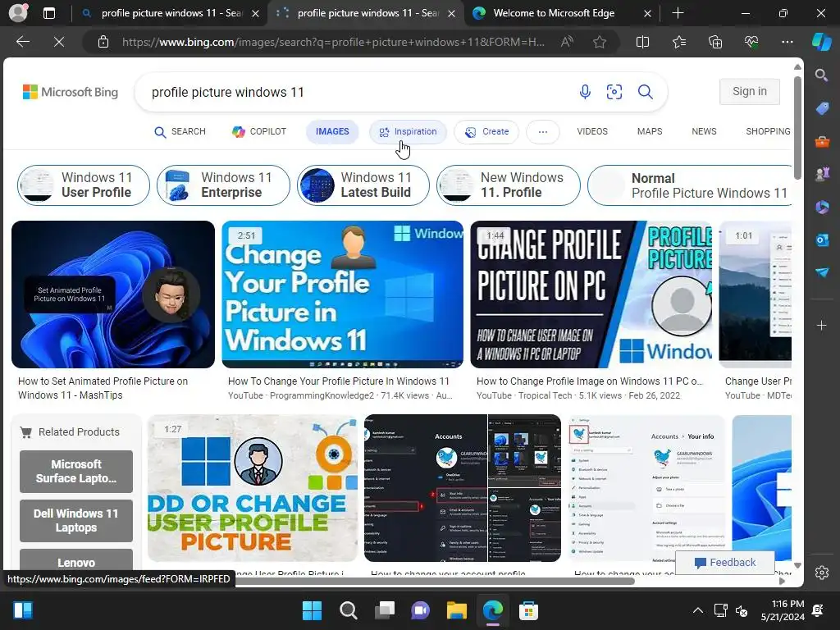Switch to first profile picture search tab
Image resolution: width=840 pixels, height=630 pixels.
click(x=171, y=13)
